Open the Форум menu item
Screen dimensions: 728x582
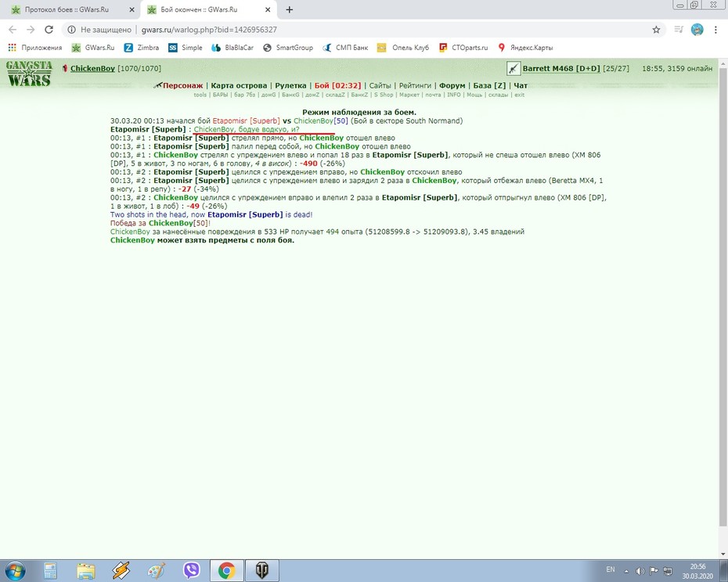(452, 85)
